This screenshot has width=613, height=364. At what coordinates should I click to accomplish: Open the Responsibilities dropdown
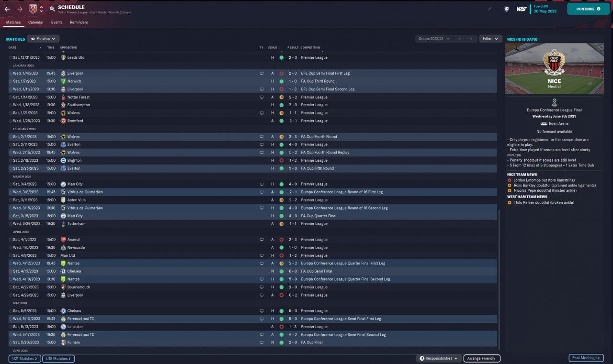point(439,358)
